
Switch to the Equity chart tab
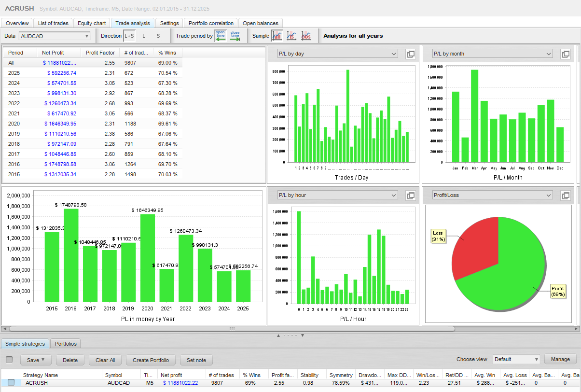pos(92,23)
